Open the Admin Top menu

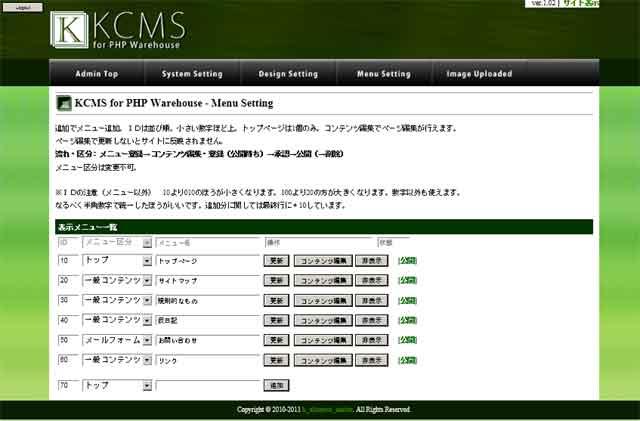pos(97,74)
